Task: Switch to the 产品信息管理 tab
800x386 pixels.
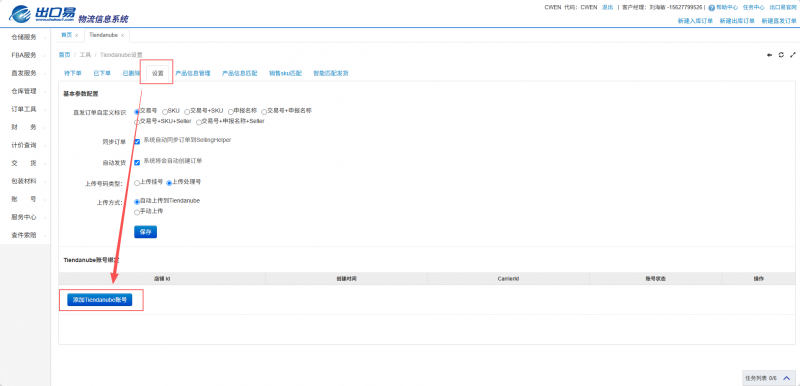Action: [x=193, y=73]
